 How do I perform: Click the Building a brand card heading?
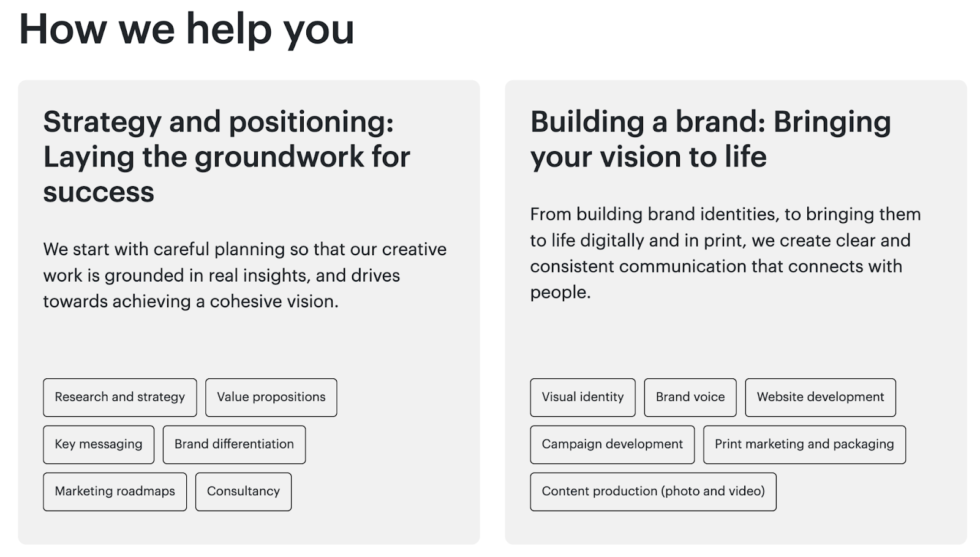click(x=710, y=139)
